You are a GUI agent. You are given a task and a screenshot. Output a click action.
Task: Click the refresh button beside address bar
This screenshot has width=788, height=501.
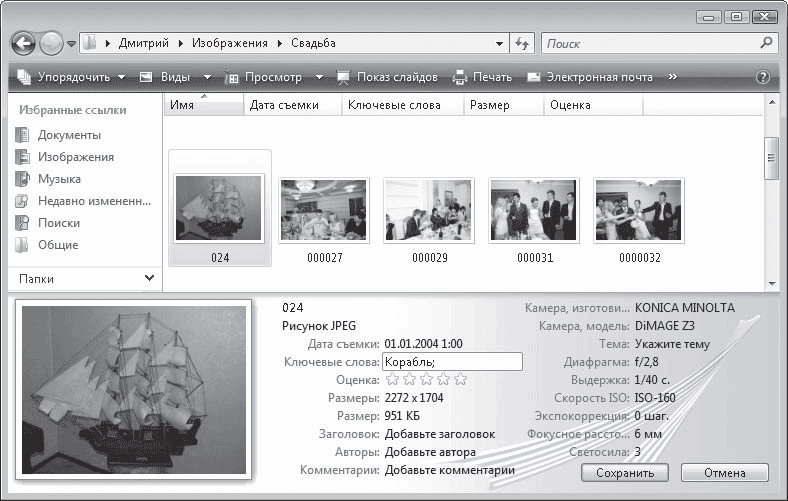click(522, 44)
